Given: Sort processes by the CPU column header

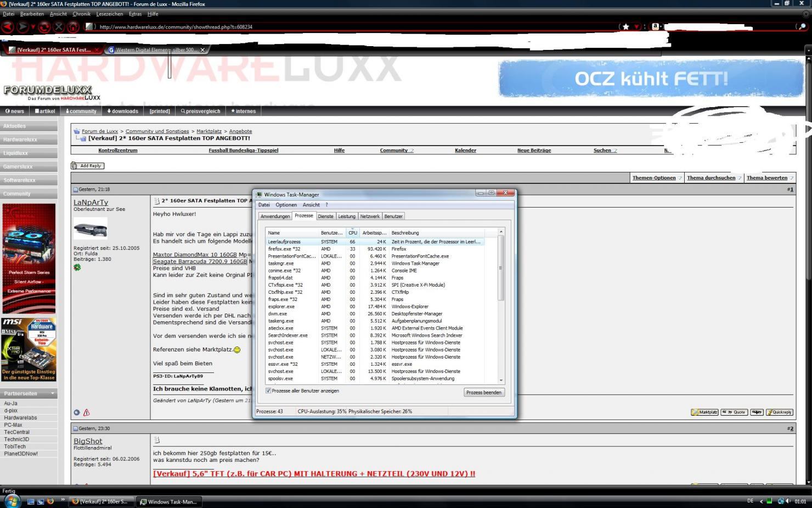Looking at the screenshot, I should pos(353,233).
